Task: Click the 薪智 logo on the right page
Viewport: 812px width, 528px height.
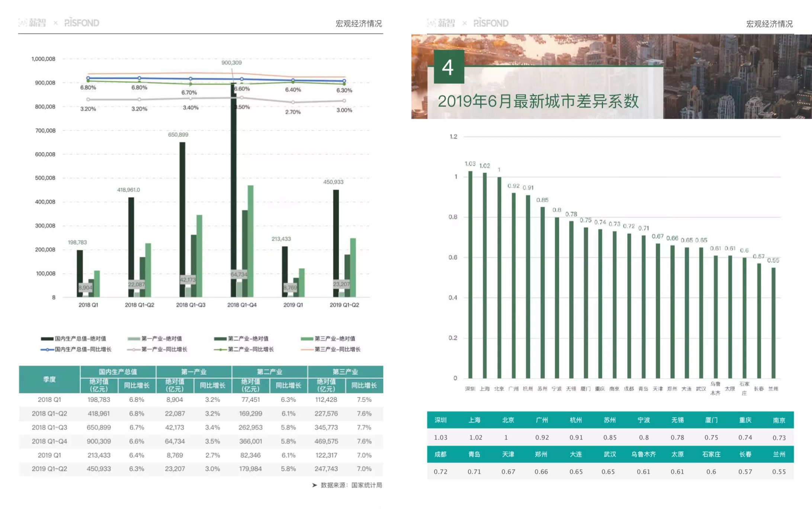Action: point(441,23)
